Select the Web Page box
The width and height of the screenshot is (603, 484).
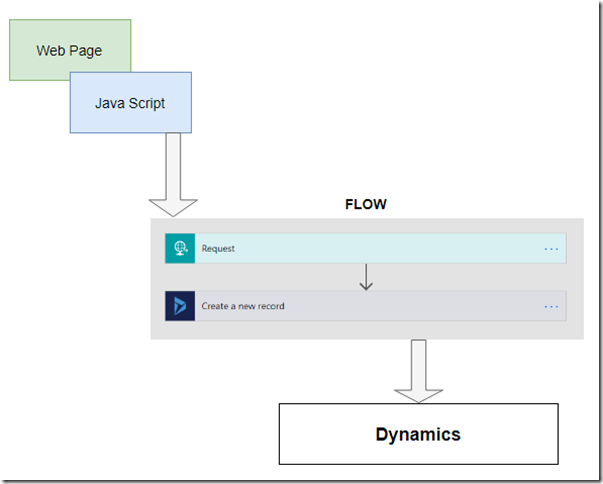(70, 50)
